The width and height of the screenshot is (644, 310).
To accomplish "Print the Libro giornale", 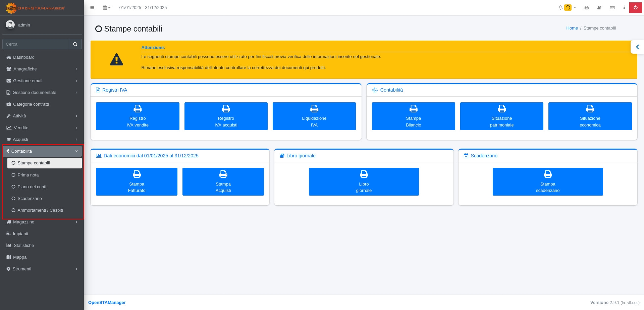I will pos(364,182).
